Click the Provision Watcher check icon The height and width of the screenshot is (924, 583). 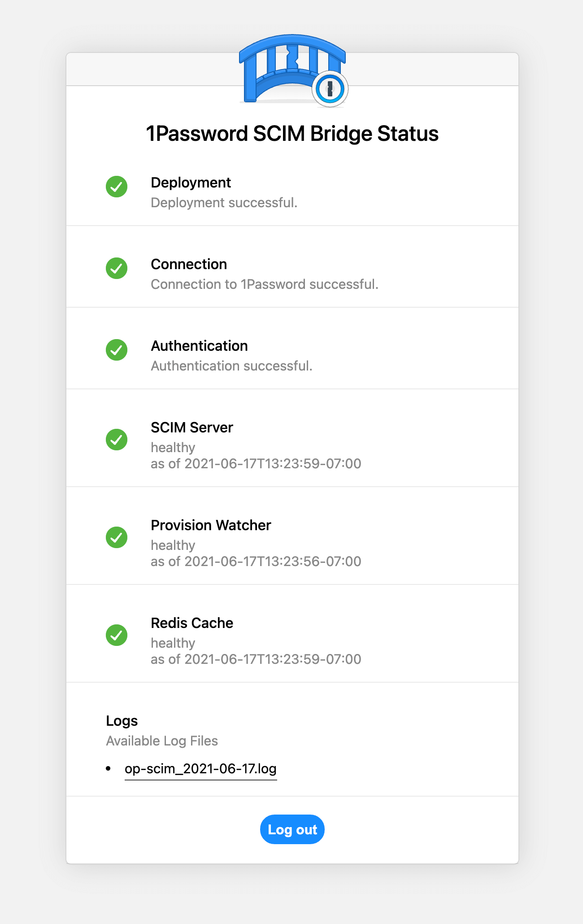(x=117, y=537)
